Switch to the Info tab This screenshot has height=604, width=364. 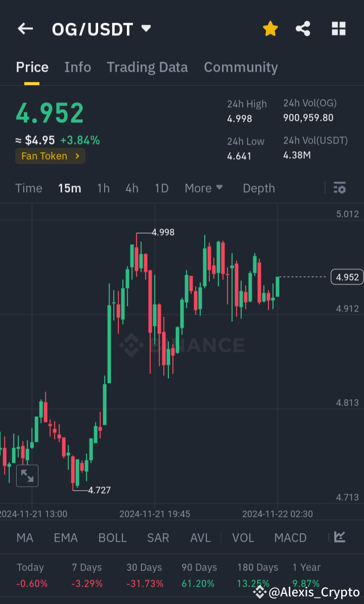click(x=77, y=67)
